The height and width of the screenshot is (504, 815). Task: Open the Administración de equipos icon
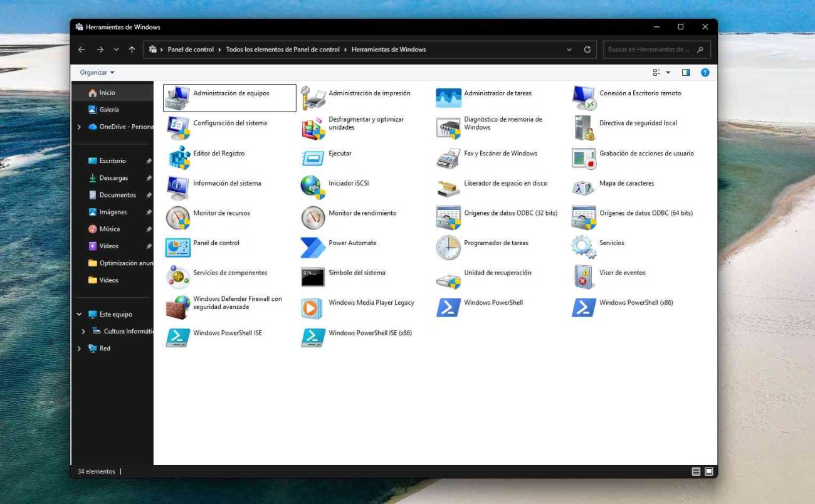(x=178, y=98)
